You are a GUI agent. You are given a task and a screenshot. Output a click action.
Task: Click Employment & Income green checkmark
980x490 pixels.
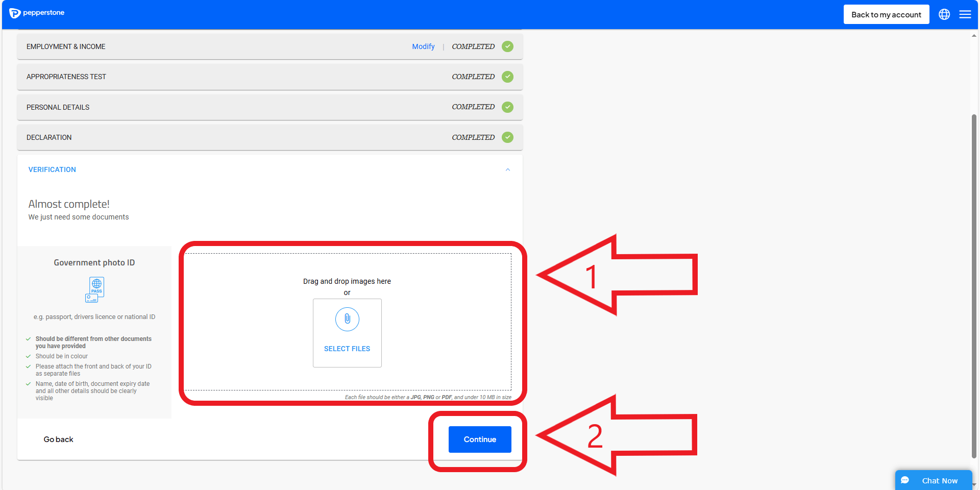(x=507, y=46)
